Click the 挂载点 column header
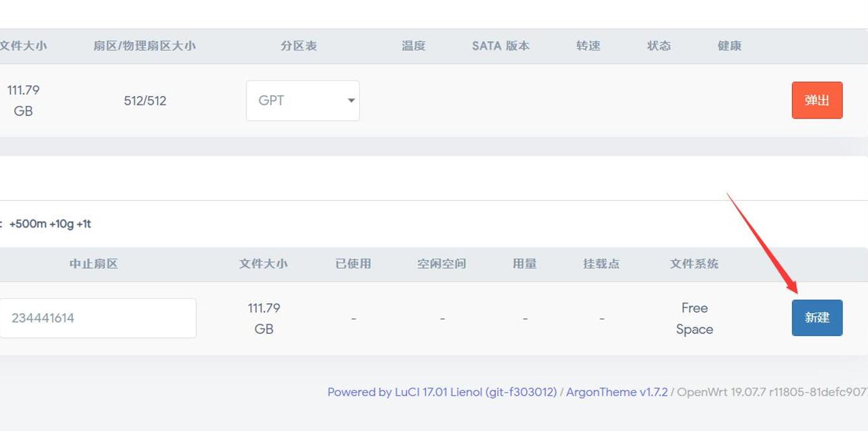 pyautogui.click(x=601, y=264)
